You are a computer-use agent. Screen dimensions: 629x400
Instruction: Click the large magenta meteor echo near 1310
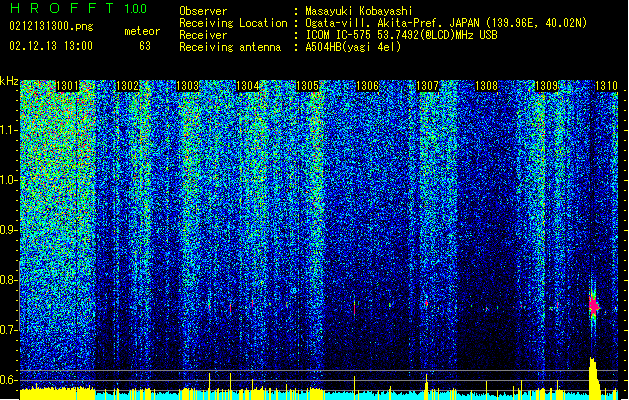click(x=594, y=307)
